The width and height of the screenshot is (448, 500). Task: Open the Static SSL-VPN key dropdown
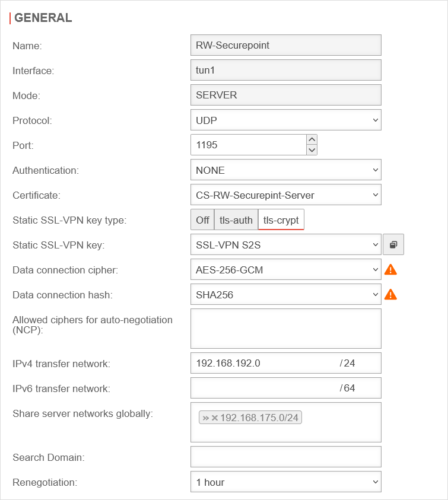point(285,244)
